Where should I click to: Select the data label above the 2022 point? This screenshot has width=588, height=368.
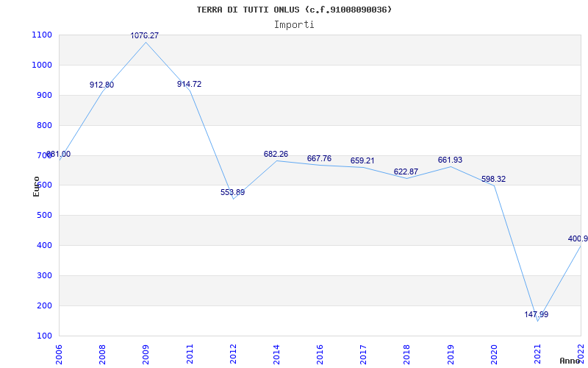coord(578,238)
